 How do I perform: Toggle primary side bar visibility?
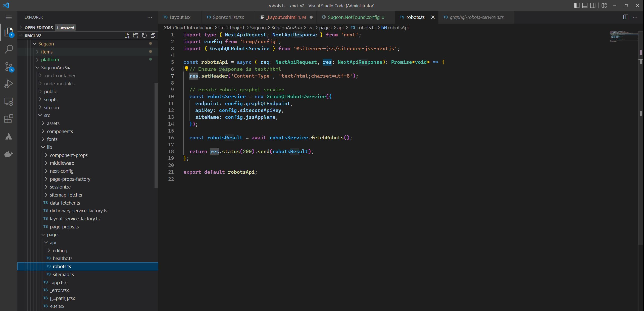pos(577,6)
